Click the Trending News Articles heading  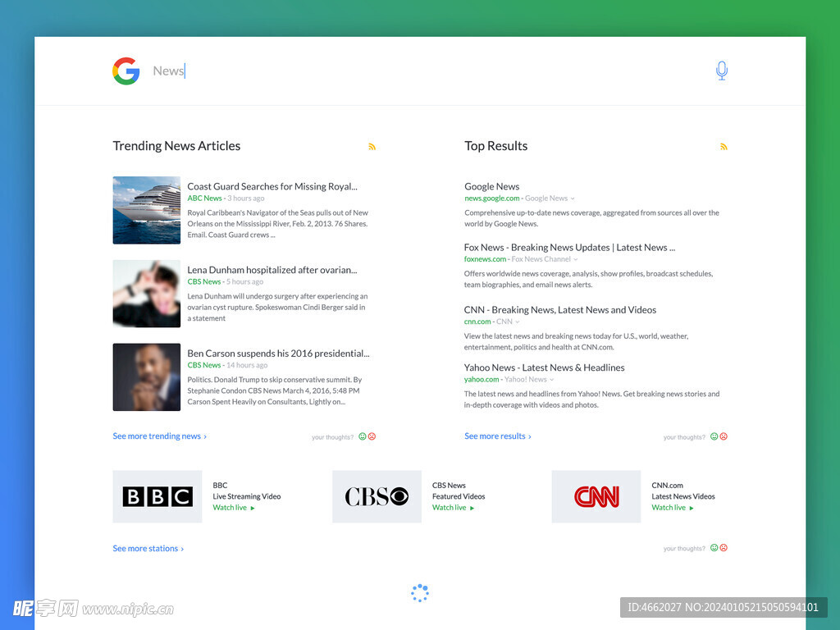(x=176, y=146)
